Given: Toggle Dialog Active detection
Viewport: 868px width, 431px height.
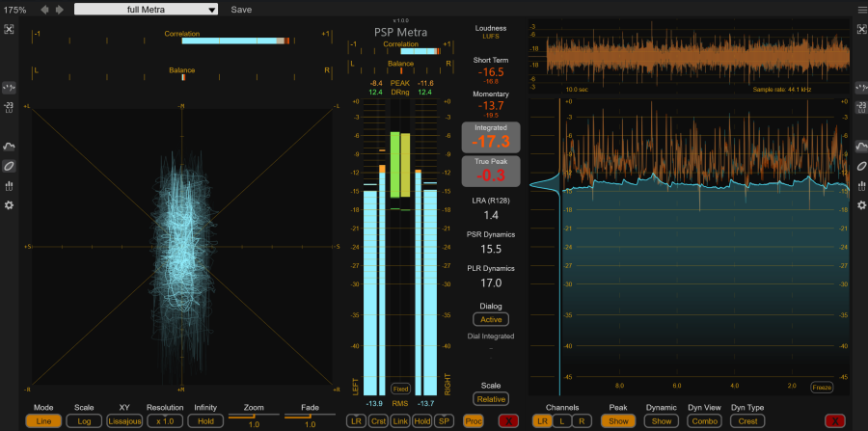Looking at the screenshot, I should point(491,319).
